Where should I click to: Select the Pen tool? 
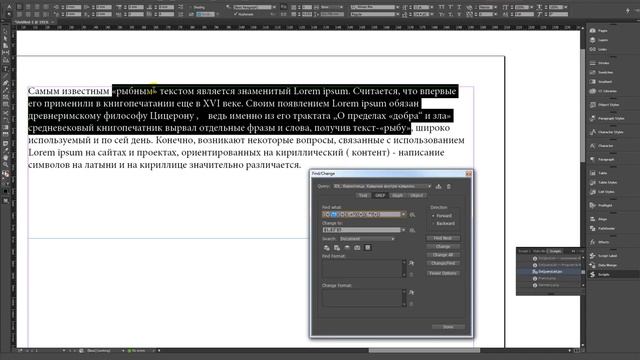pos(5,83)
